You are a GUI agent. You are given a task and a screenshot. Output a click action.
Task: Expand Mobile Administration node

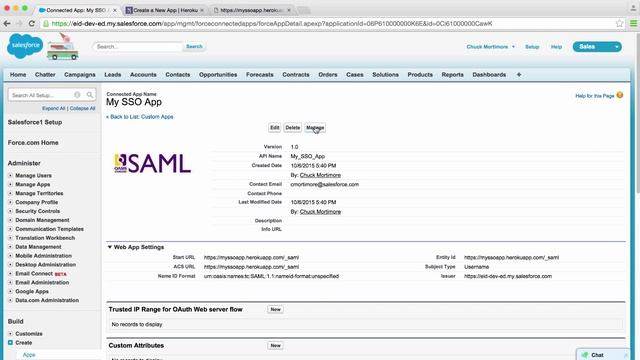10,256
